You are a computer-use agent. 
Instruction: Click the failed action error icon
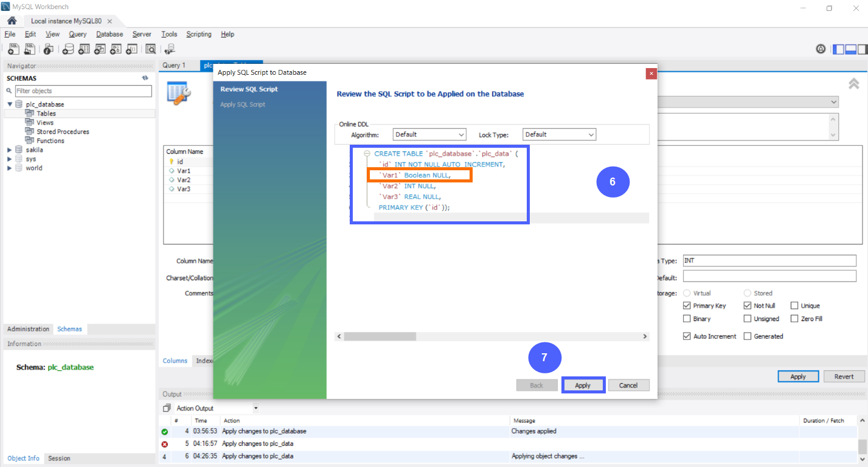164,444
